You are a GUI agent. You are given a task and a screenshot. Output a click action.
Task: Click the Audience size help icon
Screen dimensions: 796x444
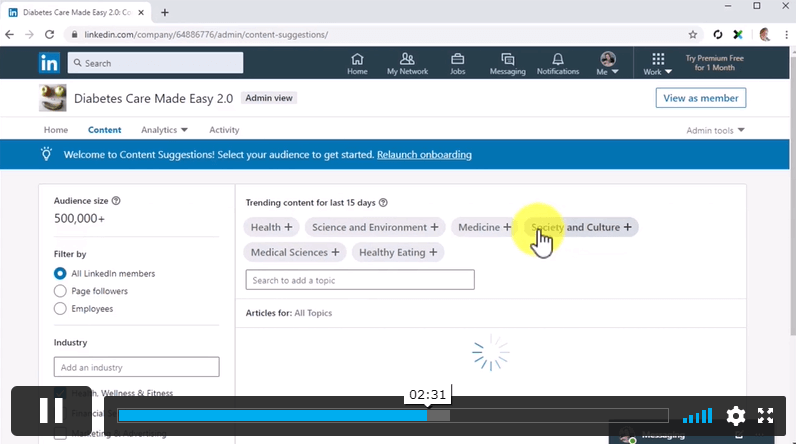(116, 201)
